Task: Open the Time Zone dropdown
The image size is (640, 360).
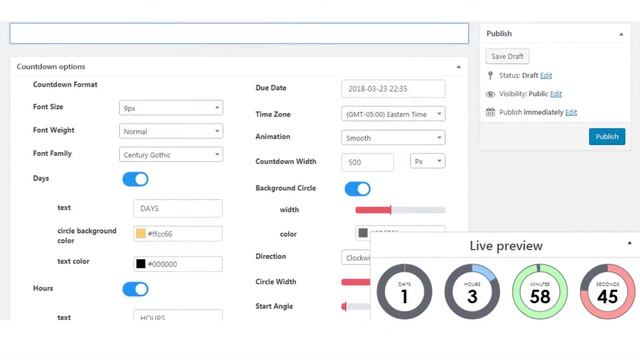Action: 393,114
